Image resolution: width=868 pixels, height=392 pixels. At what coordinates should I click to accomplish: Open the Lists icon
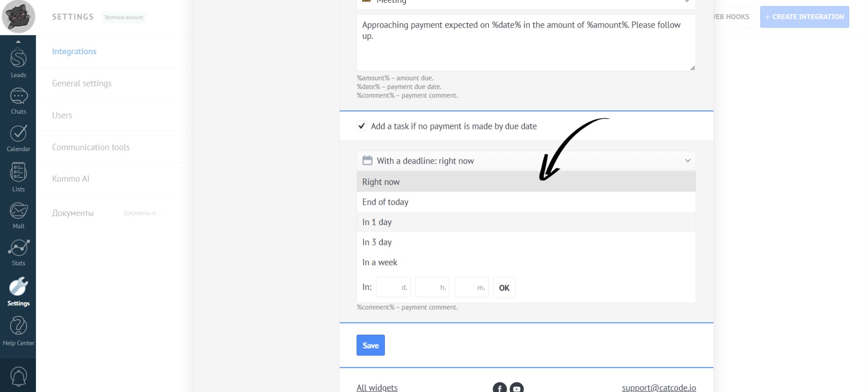pyautogui.click(x=18, y=173)
